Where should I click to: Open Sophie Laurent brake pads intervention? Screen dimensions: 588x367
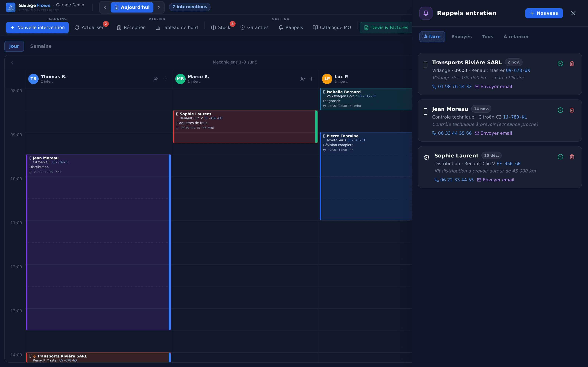click(x=245, y=126)
